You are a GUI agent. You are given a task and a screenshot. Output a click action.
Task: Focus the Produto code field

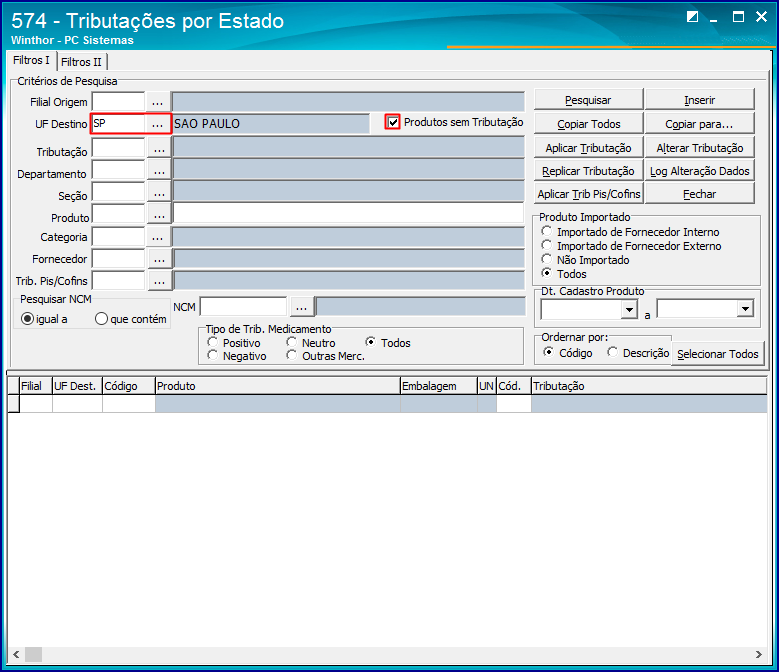118,215
